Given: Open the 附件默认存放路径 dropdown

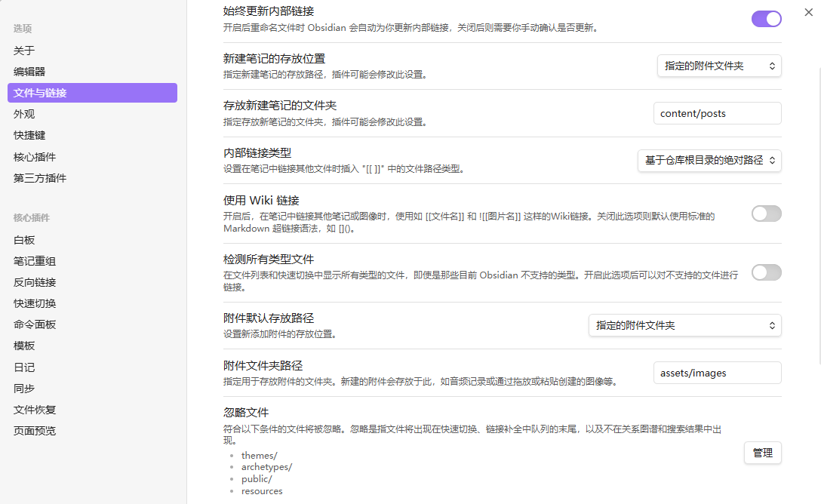Looking at the screenshot, I should click(x=684, y=325).
